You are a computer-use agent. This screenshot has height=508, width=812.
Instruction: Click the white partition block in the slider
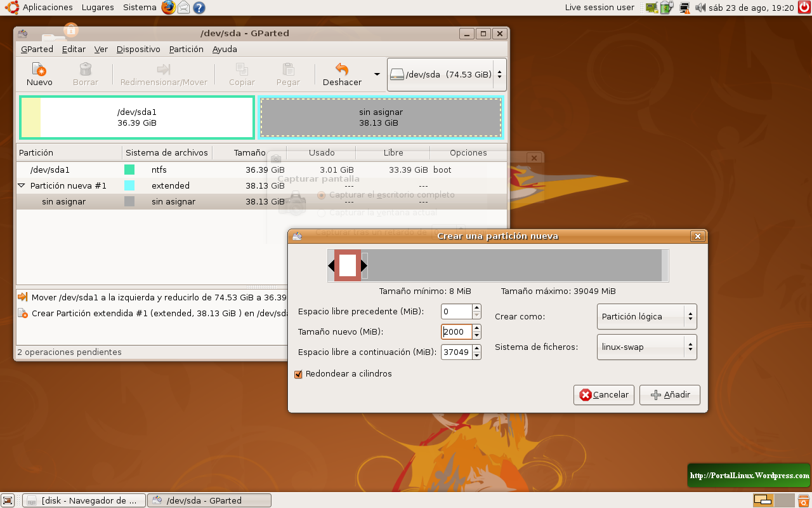pyautogui.click(x=348, y=265)
